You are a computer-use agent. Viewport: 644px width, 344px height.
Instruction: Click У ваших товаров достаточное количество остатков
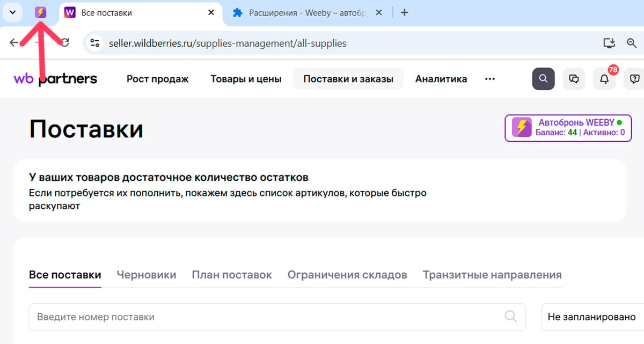click(x=169, y=177)
